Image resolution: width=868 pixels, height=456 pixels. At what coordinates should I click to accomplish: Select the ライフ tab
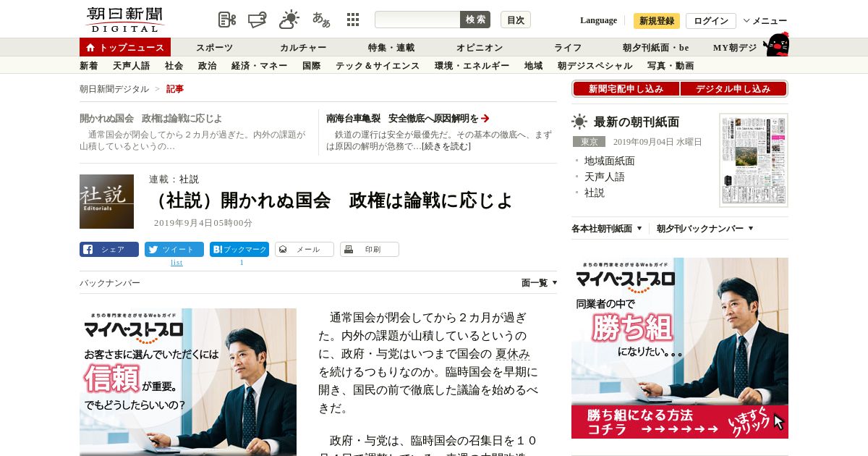[x=568, y=48]
